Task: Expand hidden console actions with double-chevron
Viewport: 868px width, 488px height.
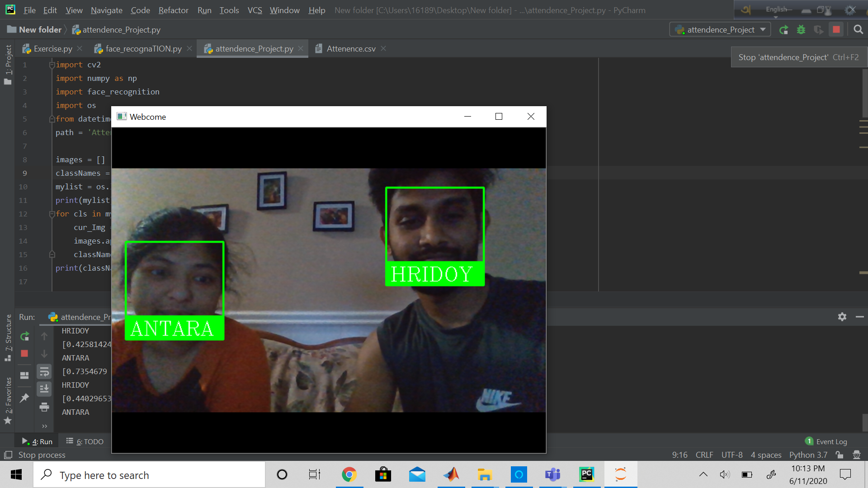Action: coord(44,426)
